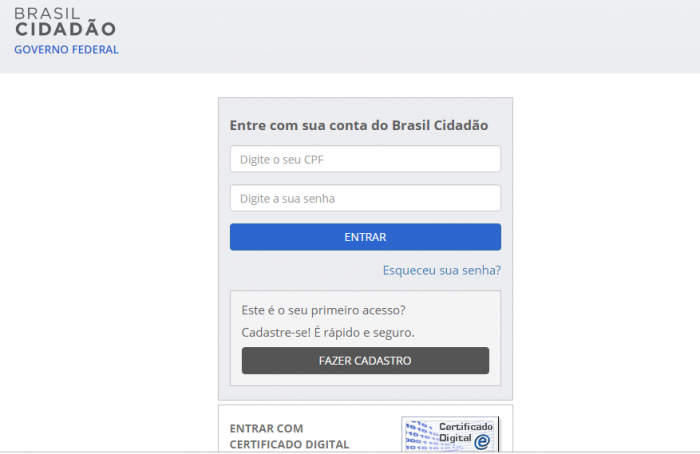Click the "Certificado Digital" label inside the badge
Image resolution: width=700 pixels, height=454 pixels.
466,432
